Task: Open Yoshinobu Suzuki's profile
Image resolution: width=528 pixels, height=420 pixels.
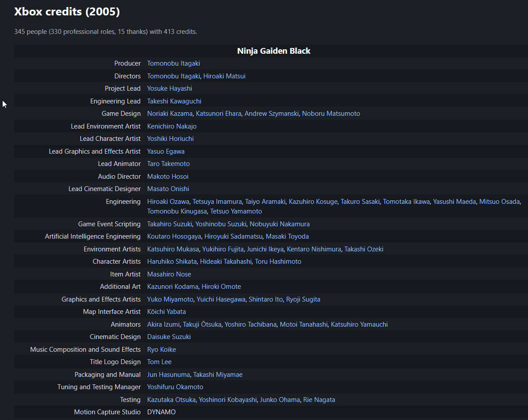Action: click(x=221, y=224)
